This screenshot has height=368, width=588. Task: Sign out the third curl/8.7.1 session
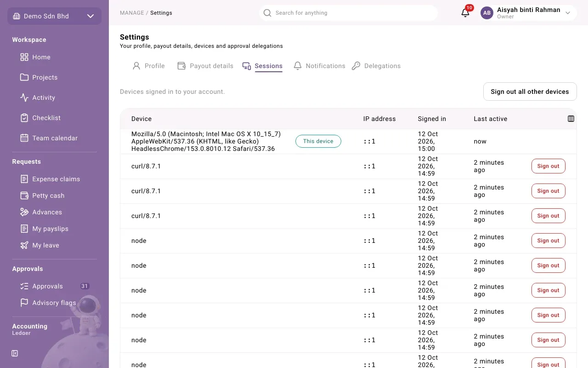pos(548,216)
